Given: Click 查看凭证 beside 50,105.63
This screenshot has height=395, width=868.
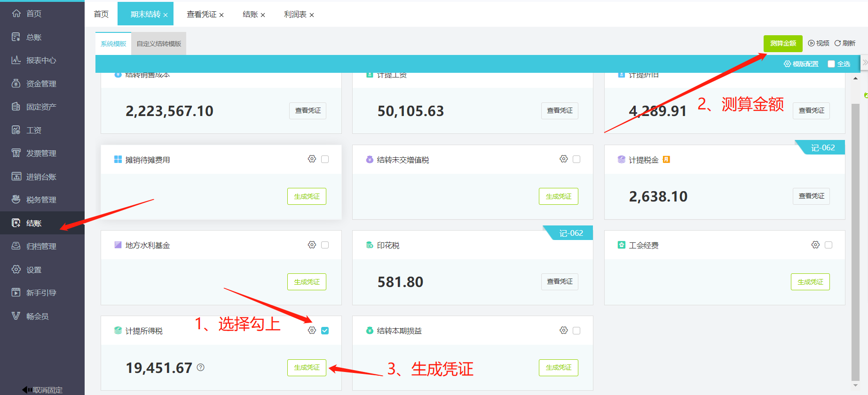Looking at the screenshot, I should pyautogui.click(x=560, y=110).
